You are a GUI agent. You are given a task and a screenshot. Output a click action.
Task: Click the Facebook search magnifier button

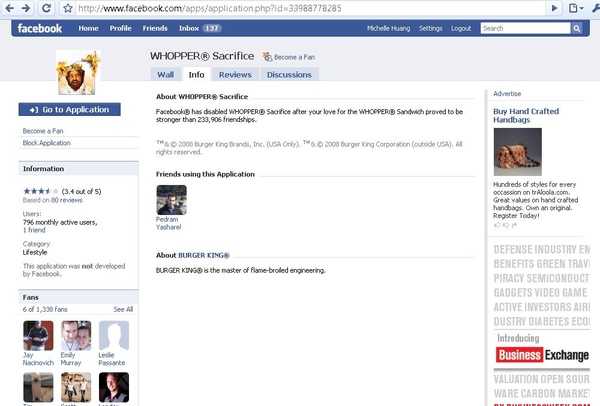(x=577, y=28)
